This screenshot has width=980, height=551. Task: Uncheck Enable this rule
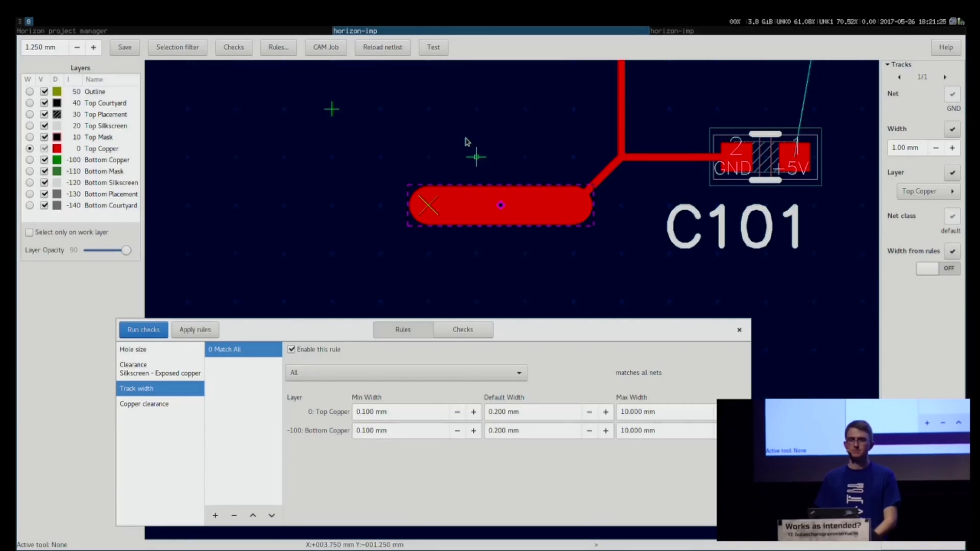coord(291,349)
